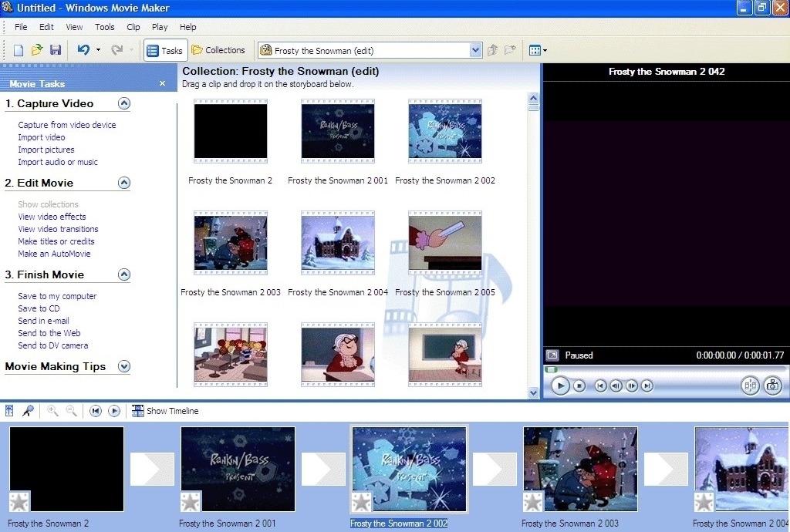Open the Tools menu
The width and height of the screenshot is (790, 532).
tap(105, 27)
